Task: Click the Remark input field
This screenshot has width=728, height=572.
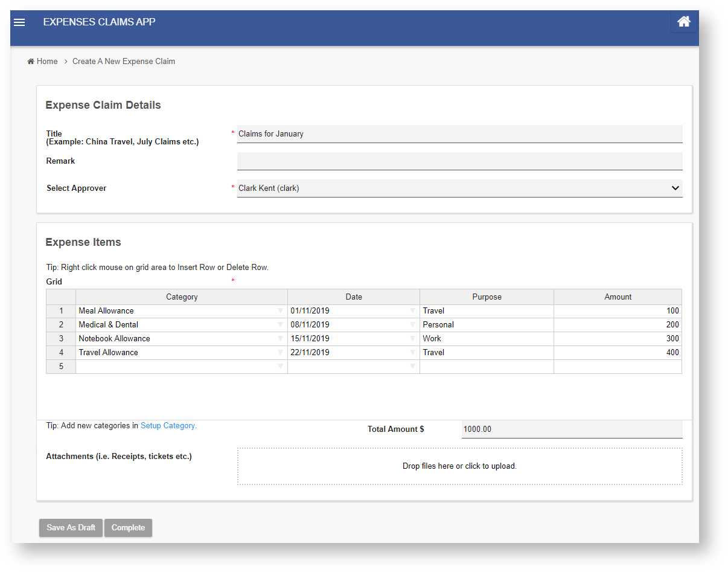Action: [x=459, y=161]
